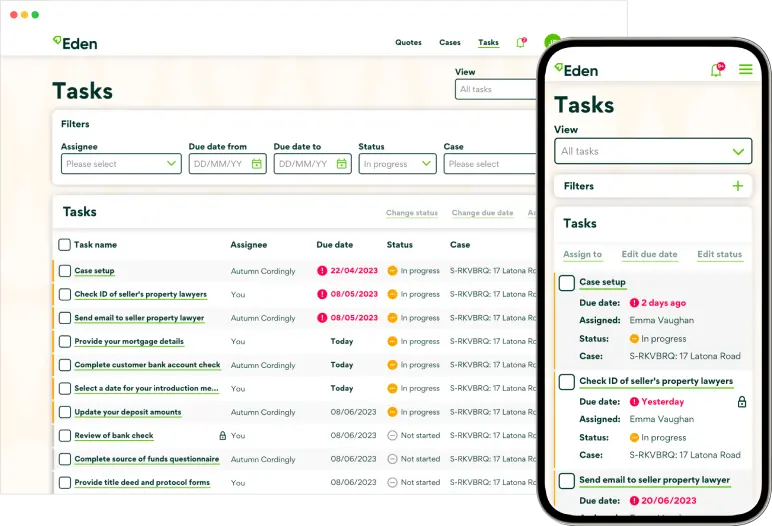Open Complete source of funds questionnaire task
The image size is (772, 526).
[147, 459]
